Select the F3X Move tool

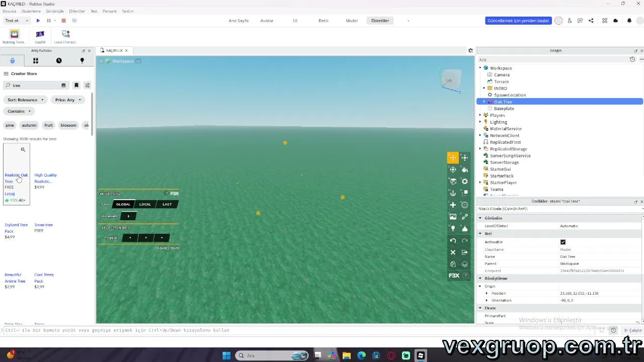click(x=453, y=158)
